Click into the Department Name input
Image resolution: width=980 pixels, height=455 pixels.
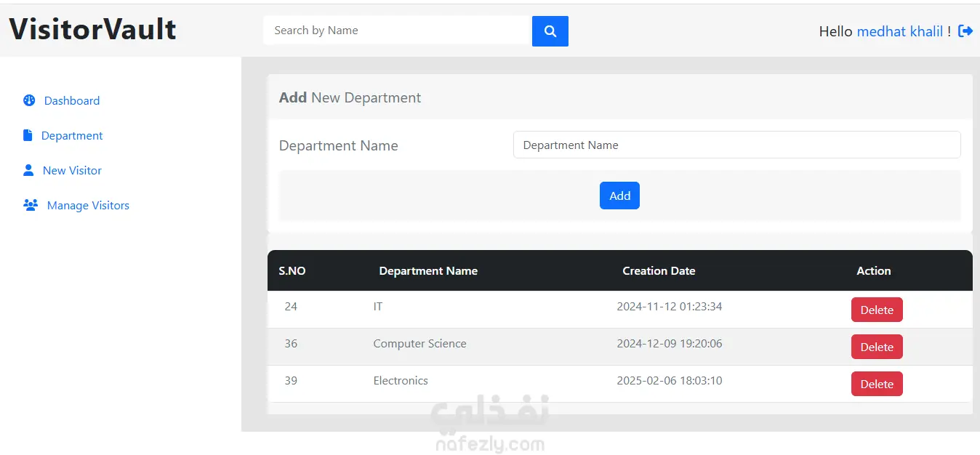coord(736,145)
